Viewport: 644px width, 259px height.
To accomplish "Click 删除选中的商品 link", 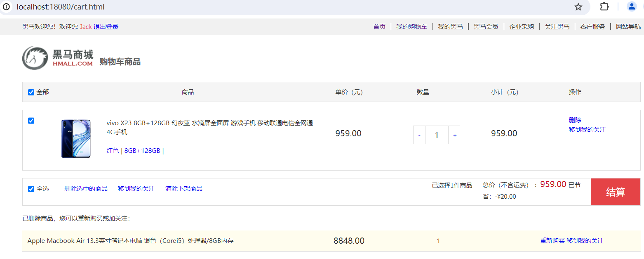I will tap(86, 188).
